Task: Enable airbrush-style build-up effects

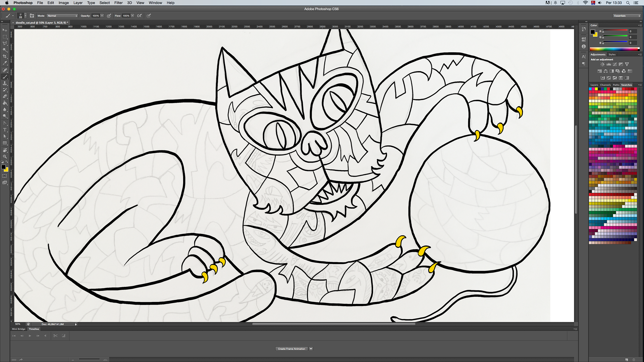Action: tap(140, 16)
